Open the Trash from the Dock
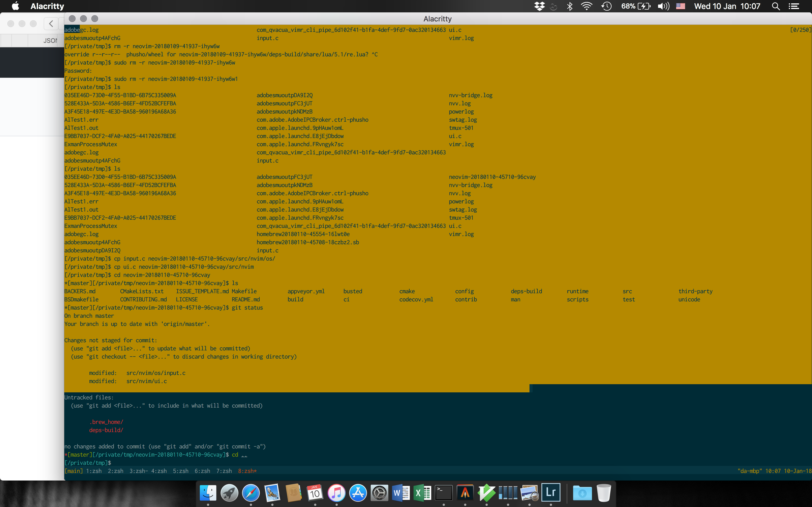Image resolution: width=812 pixels, height=507 pixels. click(x=604, y=493)
